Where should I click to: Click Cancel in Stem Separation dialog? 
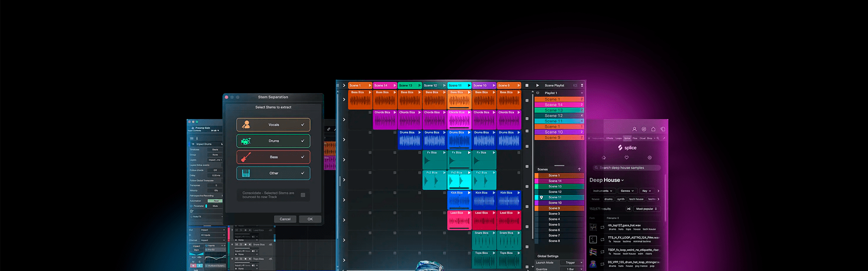[285, 219]
